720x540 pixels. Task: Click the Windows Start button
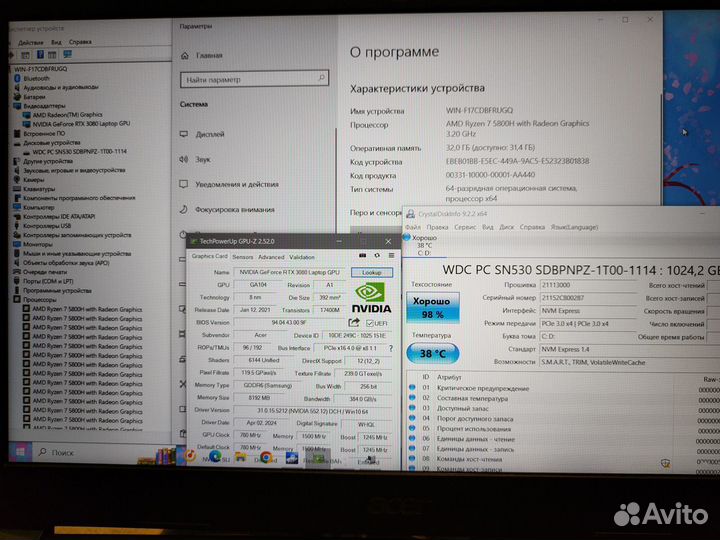click(17, 453)
